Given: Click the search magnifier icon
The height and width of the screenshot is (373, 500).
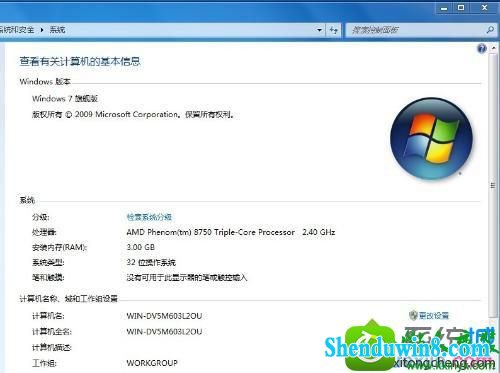Looking at the screenshot, I should click(490, 30).
